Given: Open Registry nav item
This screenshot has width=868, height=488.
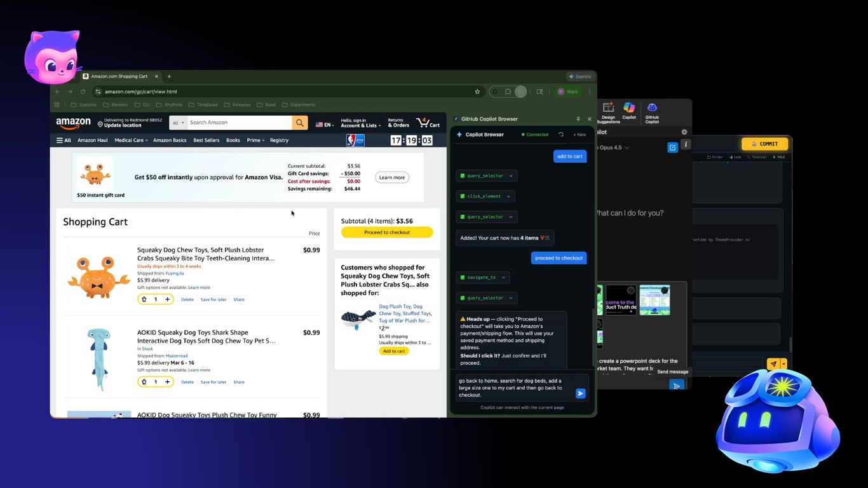Looking at the screenshot, I should pos(279,140).
